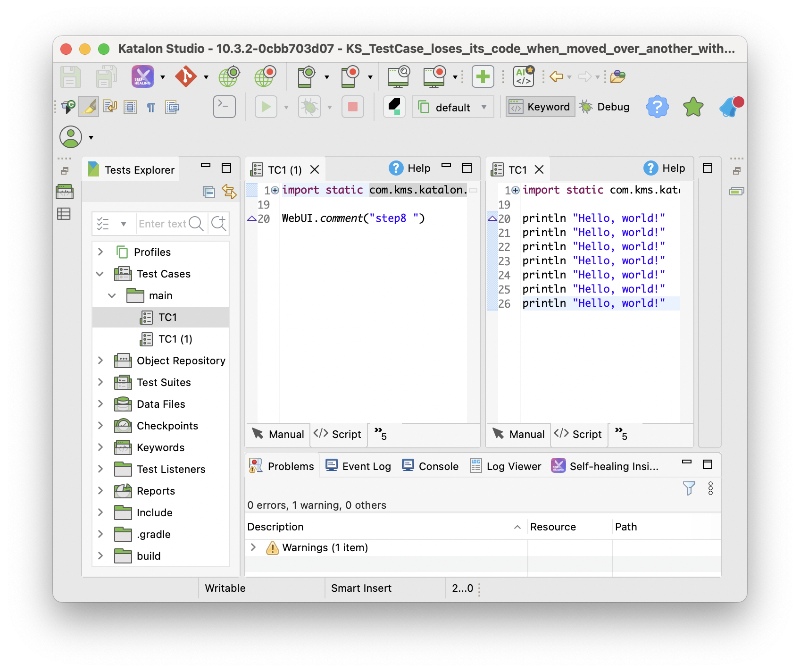Expand the Warnings (1 item) row
This screenshot has width=800, height=672.
click(253, 547)
